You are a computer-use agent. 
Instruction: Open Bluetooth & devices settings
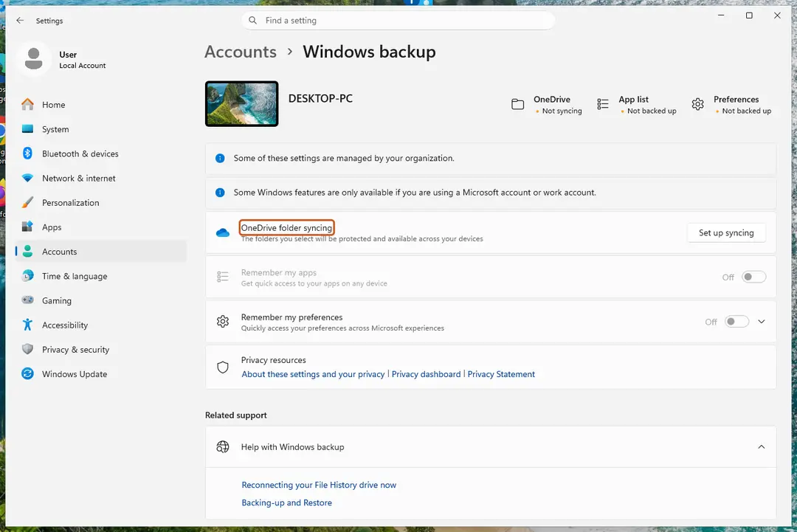coord(101,153)
